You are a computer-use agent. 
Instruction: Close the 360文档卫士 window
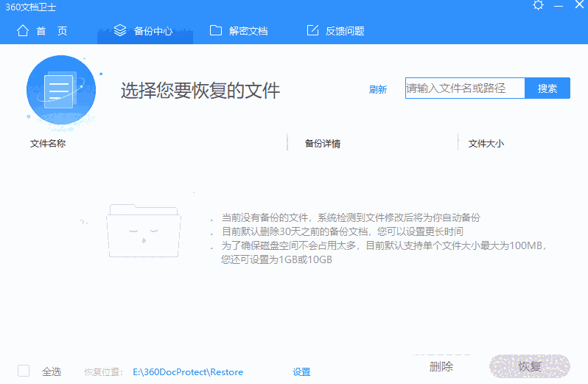[x=579, y=5]
